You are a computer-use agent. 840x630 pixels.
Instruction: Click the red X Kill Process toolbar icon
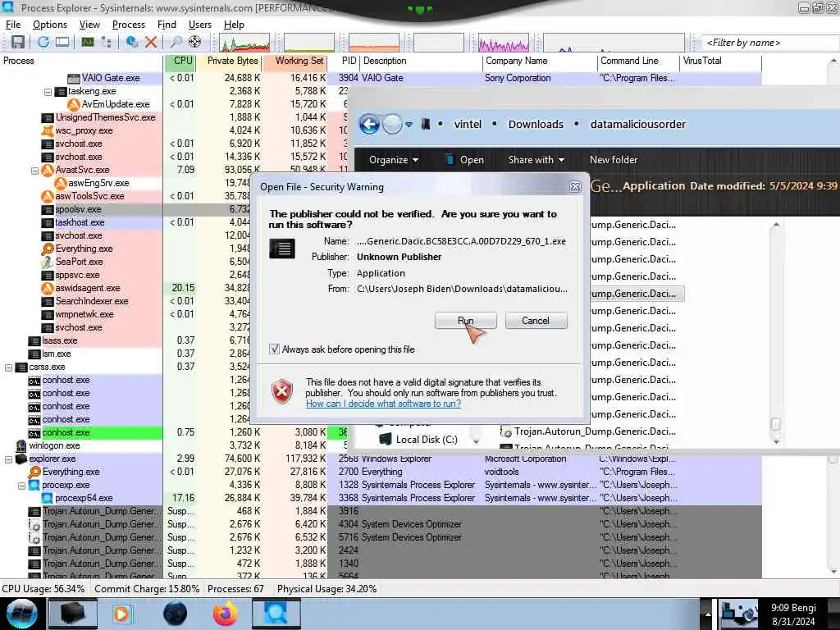[x=151, y=42]
